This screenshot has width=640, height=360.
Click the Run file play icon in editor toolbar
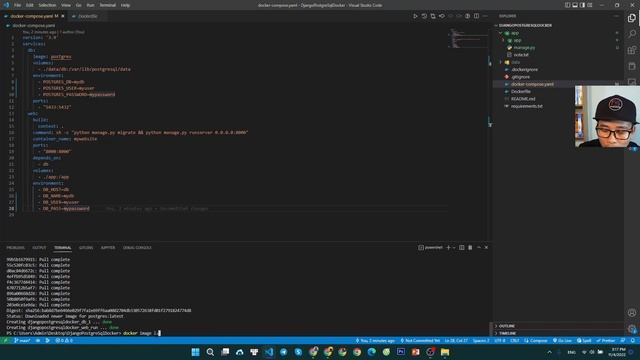tap(415, 16)
